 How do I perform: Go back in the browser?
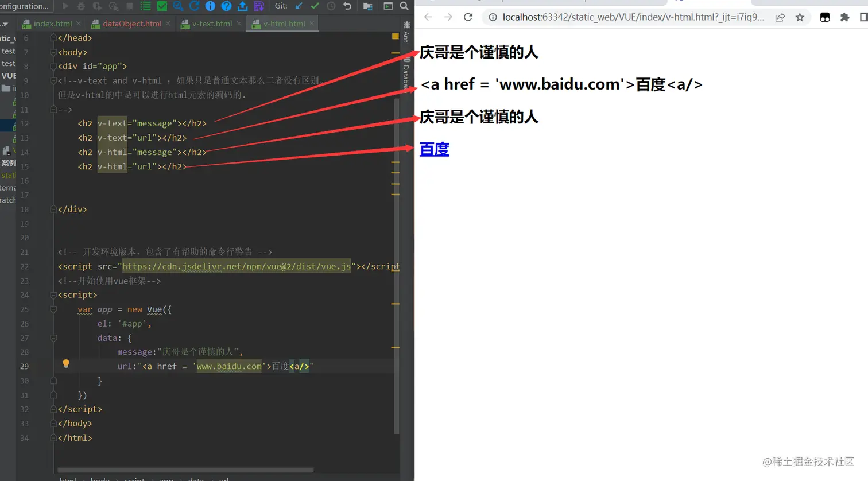428,17
